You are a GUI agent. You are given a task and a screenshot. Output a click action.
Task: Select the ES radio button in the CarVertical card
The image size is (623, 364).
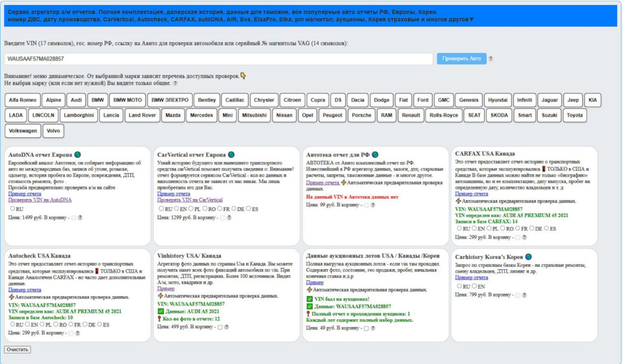(x=249, y=209)
